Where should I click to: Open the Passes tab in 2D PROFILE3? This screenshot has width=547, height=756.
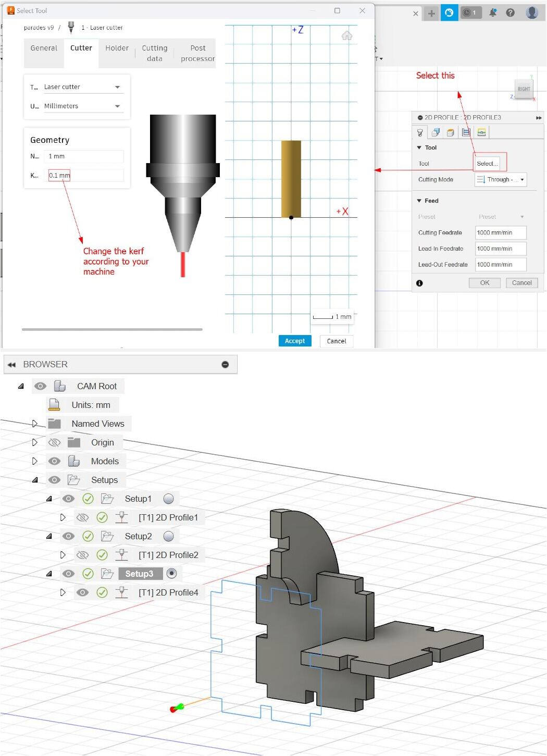(x=466, y=132)
